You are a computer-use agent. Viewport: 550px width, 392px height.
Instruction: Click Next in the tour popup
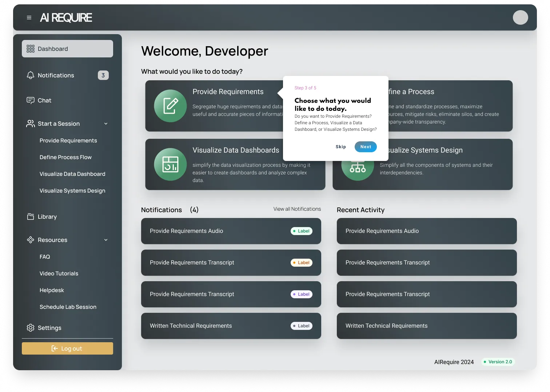point(366,147)
